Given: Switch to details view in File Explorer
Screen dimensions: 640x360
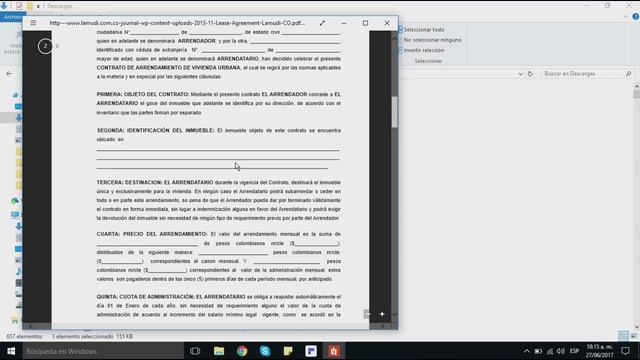Looking at the screenshot, I should click(x=623, y=336).
